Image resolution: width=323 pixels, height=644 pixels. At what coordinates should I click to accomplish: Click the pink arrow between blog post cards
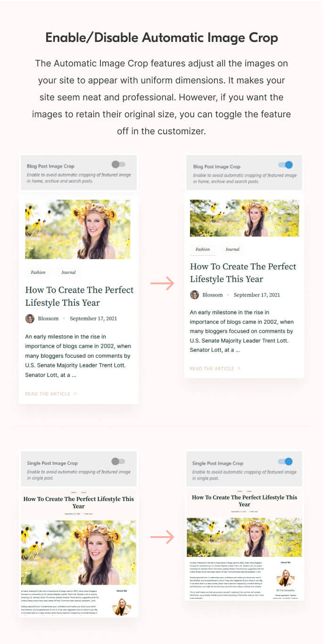pyautogui.click(x=162, y=284)
